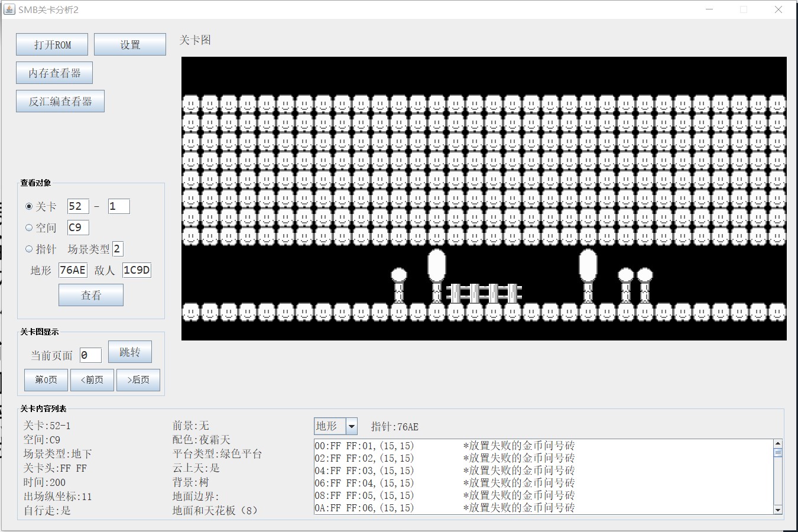Click the 空间 field showing C9
This screenshot has width=798, height=532.
tap(78, 228)
